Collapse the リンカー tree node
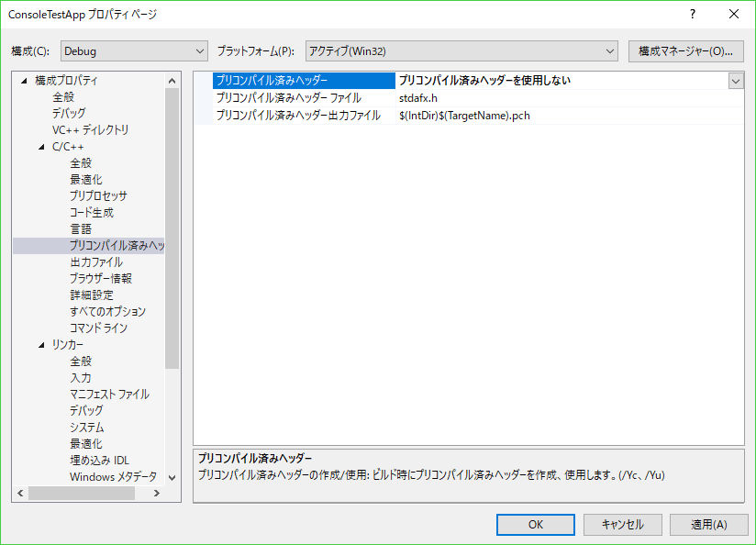This screenshot has width=756, height=545. (x=41, y=345)
